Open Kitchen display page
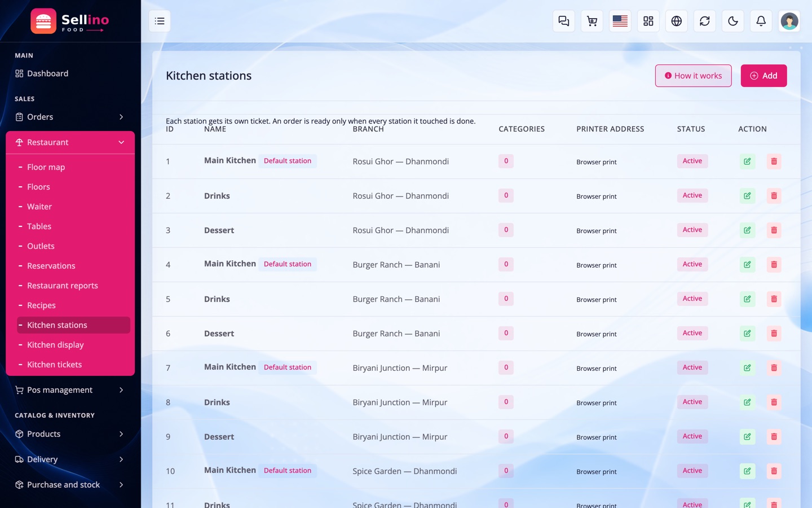Viewport: 812px width, 508px height. tap(73, 345)
